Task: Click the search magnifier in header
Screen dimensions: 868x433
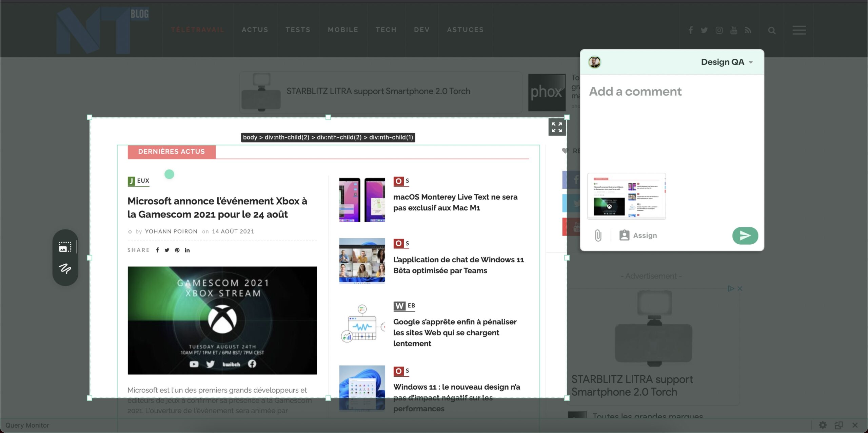Action: point(772,31)
